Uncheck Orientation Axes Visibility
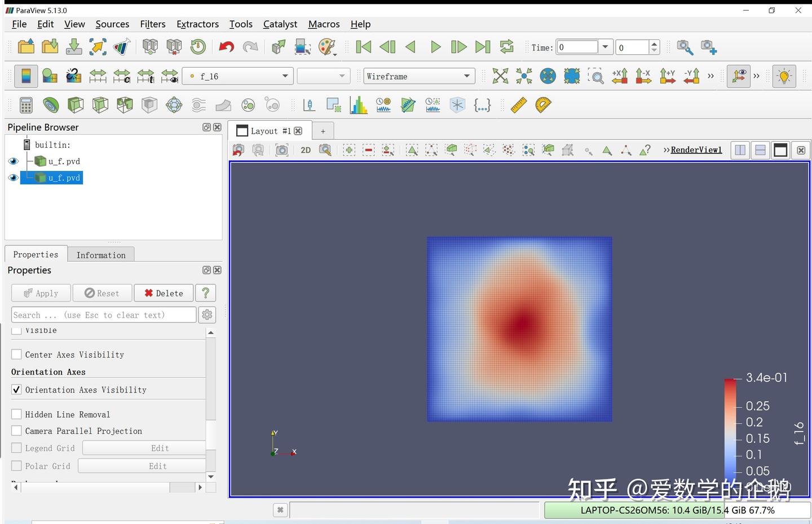Viewport: 812px width, 524px height. 17,390
